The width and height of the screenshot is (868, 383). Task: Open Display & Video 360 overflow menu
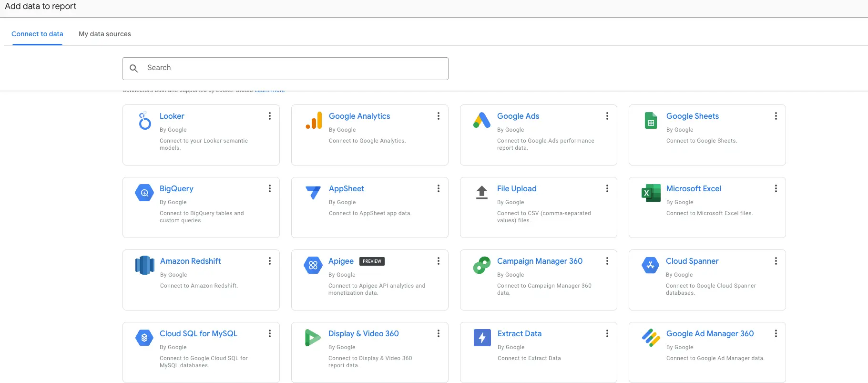[x=439, y=333]
